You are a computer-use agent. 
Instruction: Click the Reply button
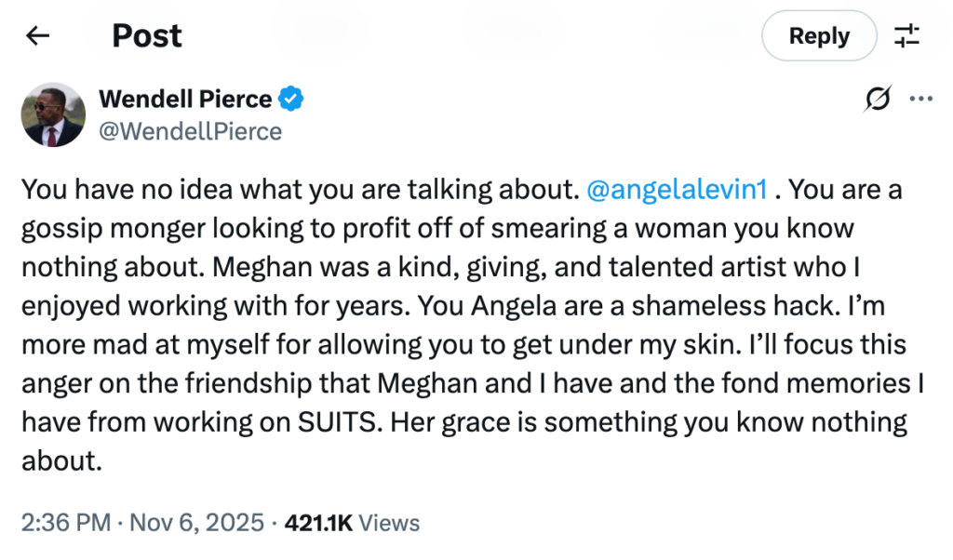click(x=819, y=36)
